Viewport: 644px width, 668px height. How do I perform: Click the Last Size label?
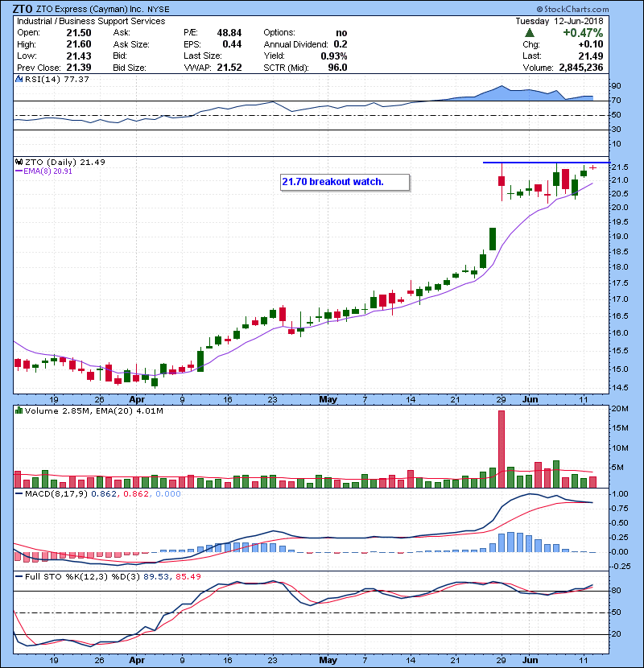tap(203, 56)
